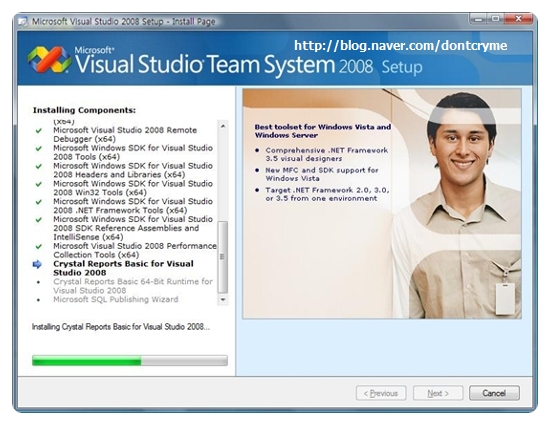Click the 'Best toolset for Windows Vista' heading
Viewport: 550px width, 425px height.
point(323,131)
